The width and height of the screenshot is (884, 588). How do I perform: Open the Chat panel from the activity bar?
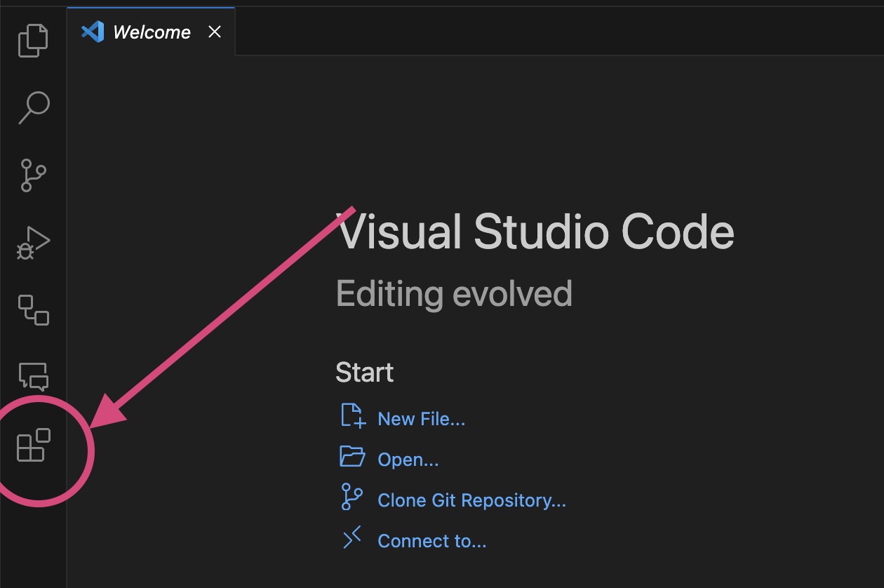click(32, 377)
